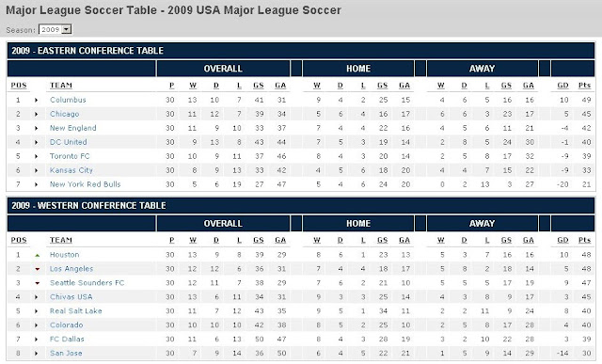Open the Real Salt Lake team link
The height and width of the screenshot is (364, 602).
(x=75, y=311)
